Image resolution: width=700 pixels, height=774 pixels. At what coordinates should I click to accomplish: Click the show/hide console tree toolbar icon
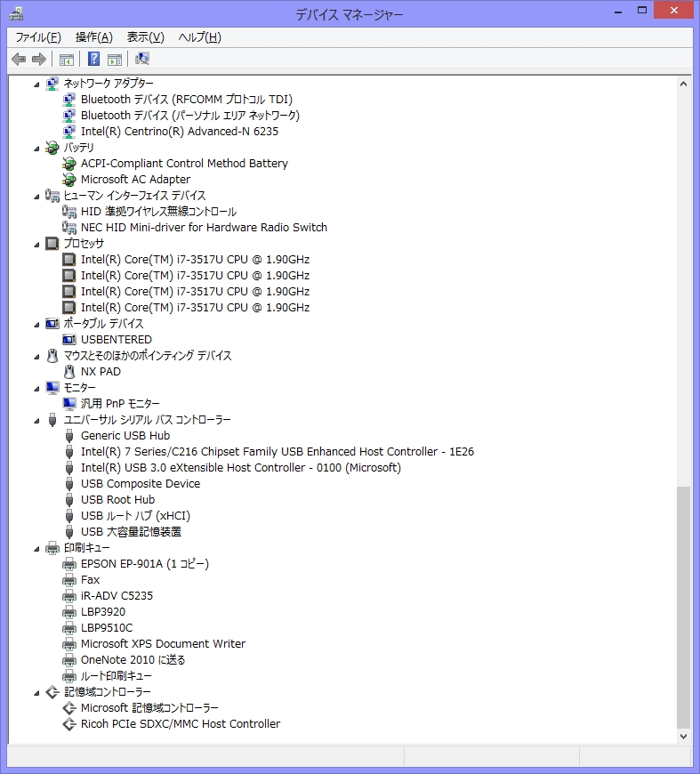[x=67, y=60]
